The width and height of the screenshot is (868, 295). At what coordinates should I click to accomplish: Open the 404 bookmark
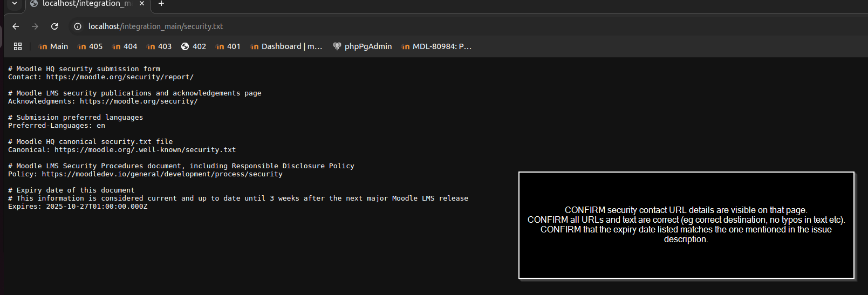tap(124, 46)
